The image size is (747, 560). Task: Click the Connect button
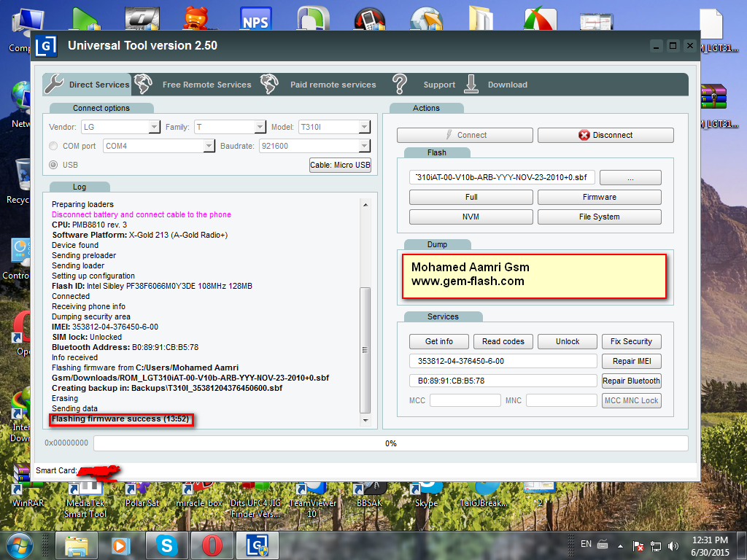[465, 135]
